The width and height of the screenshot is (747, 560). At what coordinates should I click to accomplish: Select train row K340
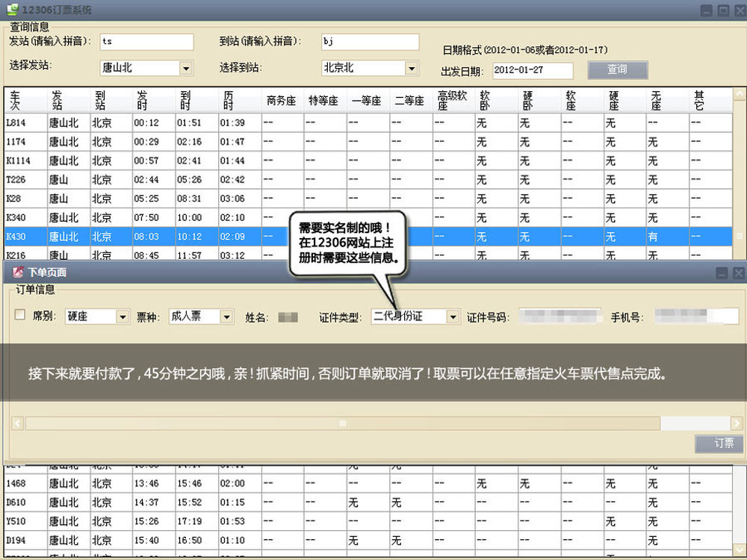[368, 217]
